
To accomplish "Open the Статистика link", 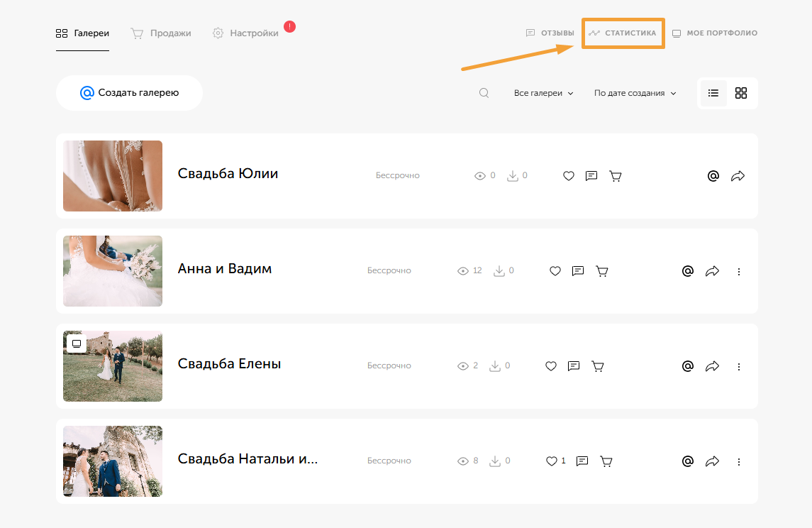I will pos(623,33).
